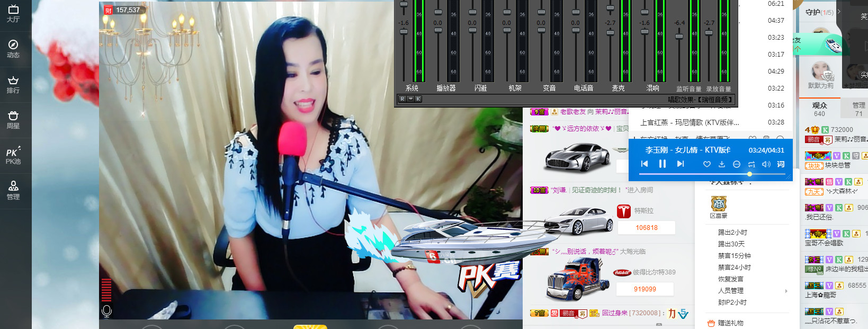The image size is (868, 329).
Task: Open the more options icon in the player
Action: [736, 164]
